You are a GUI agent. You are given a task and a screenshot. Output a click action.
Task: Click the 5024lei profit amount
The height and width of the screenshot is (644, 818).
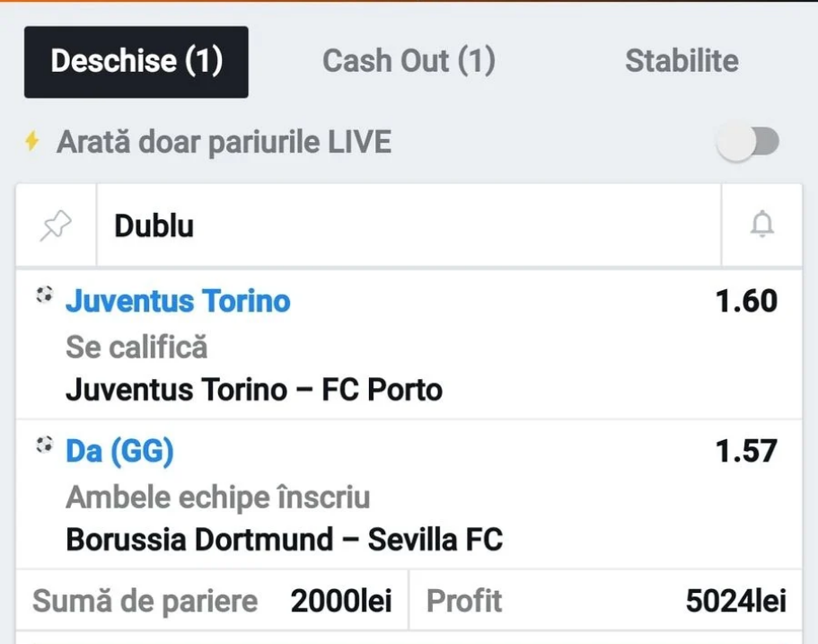[735, 601]
